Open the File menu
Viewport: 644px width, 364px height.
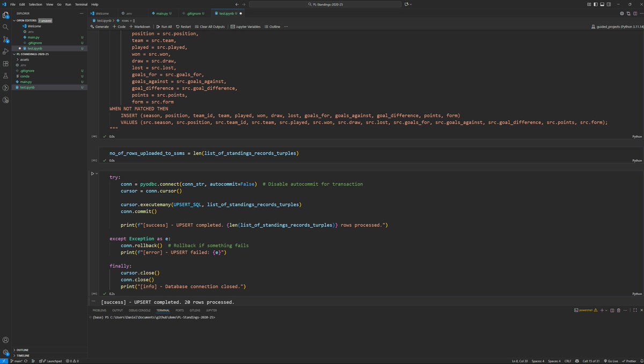[x=12, y=4]
